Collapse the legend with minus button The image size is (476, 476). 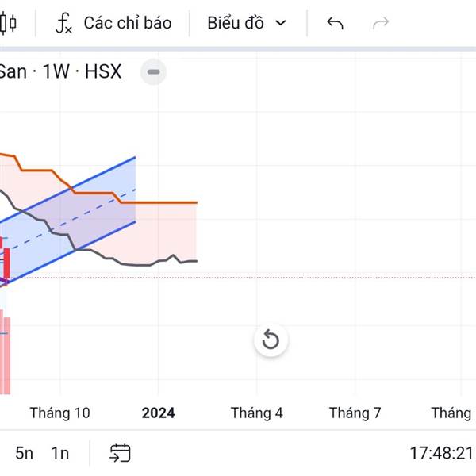pos(153,72)
